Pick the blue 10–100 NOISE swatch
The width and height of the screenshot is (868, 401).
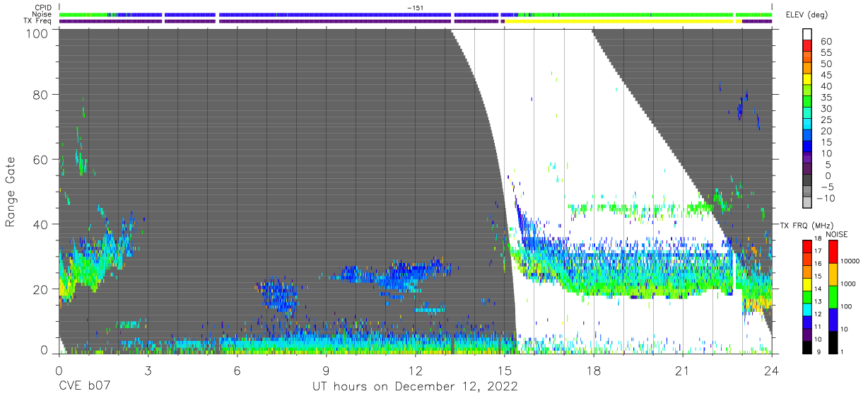[833, 319]
